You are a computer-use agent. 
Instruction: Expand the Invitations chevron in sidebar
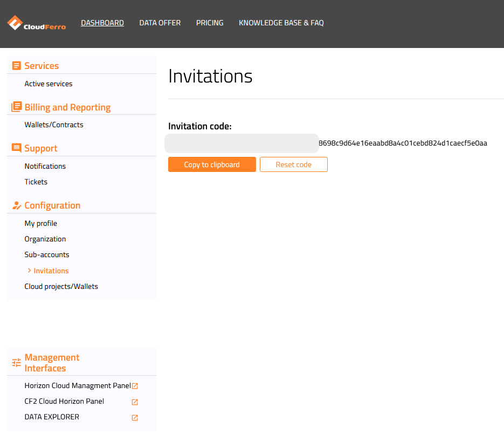point(30,270)
